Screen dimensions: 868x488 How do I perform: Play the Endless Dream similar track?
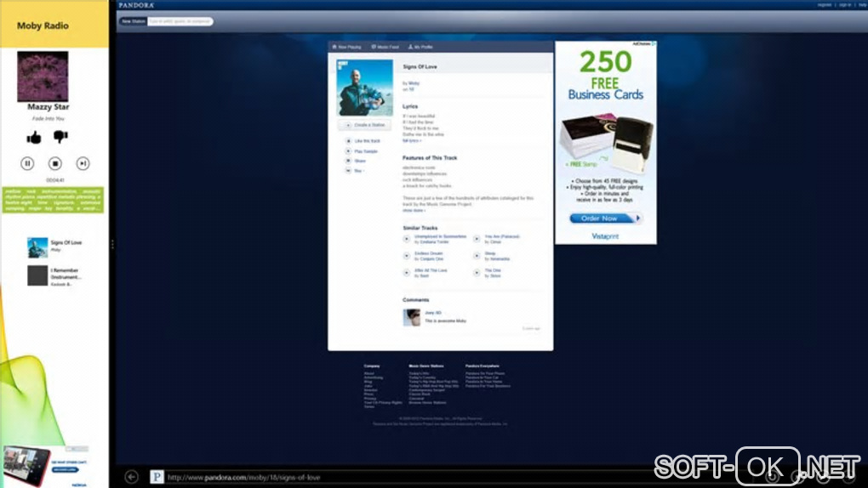point(406,256)
